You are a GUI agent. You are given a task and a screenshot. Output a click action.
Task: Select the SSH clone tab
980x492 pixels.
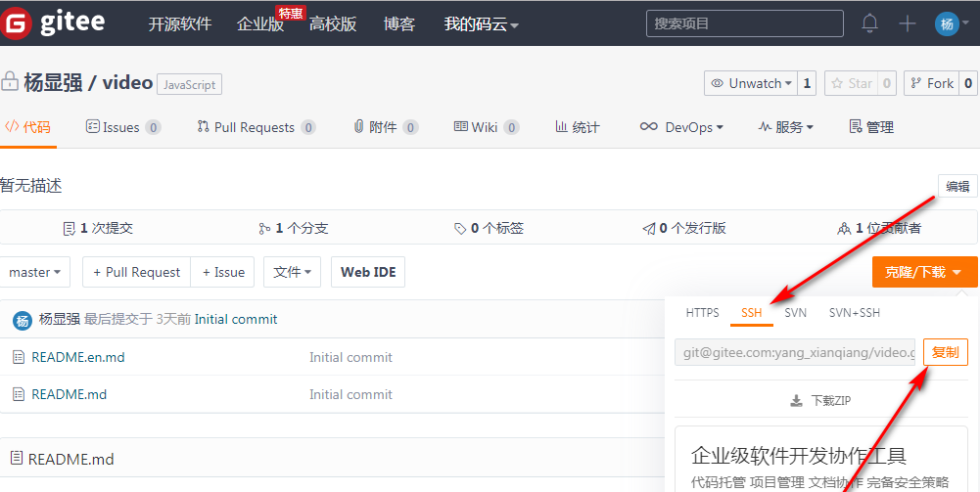pyautogui.click(x=751, y=313)
